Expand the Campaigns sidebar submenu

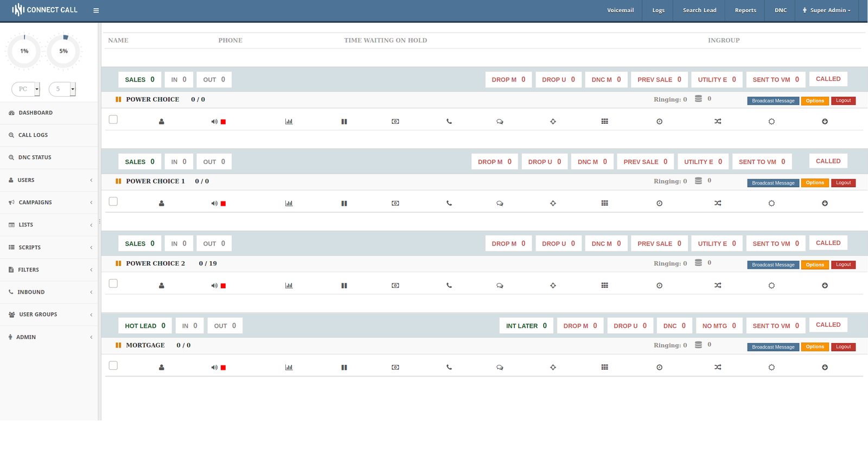(49, 203)
